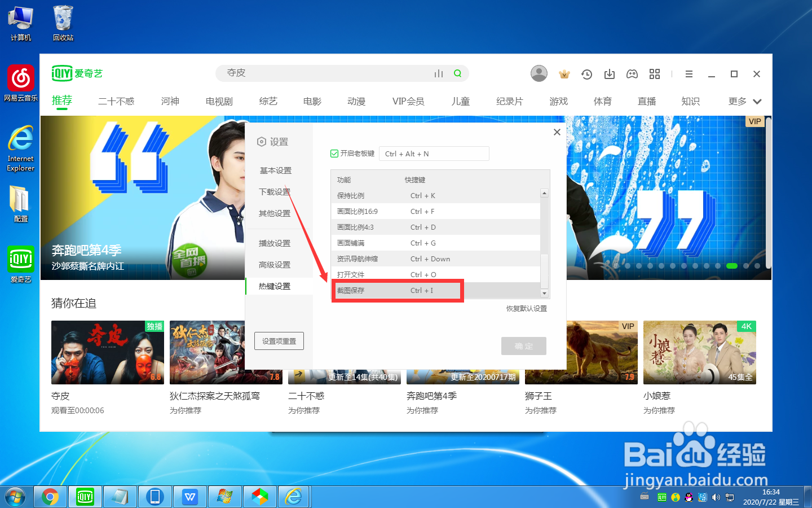Select the 打开文件 hotkey row
This screenshot has width=812, height=508.
[435, 274]
